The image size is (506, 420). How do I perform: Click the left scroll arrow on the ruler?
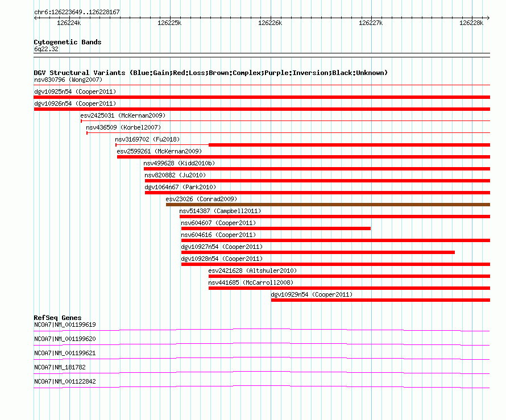coord(35,18)
